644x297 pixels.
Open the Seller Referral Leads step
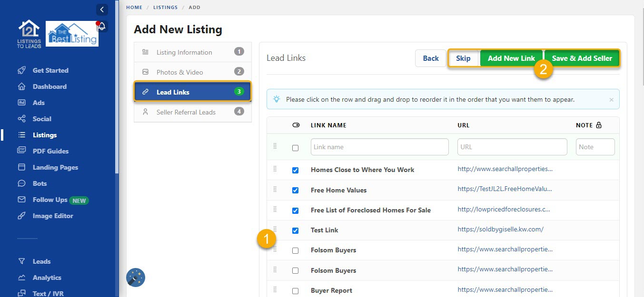(187, 112)
